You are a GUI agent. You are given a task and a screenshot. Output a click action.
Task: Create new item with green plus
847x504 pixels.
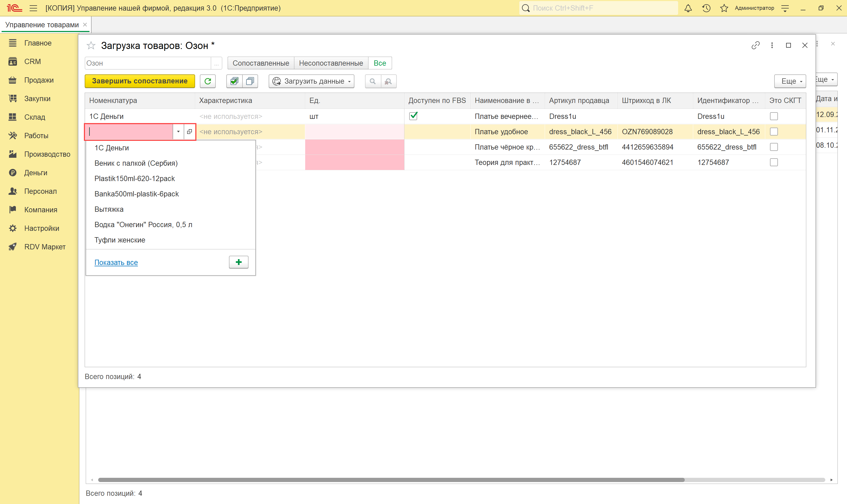[x=239, y=262]
